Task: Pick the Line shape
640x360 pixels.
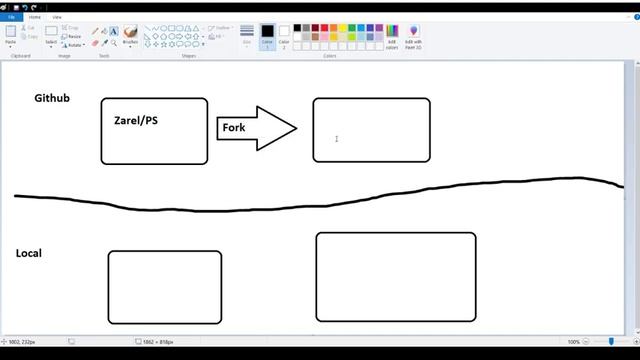Action: coord(147,28)
